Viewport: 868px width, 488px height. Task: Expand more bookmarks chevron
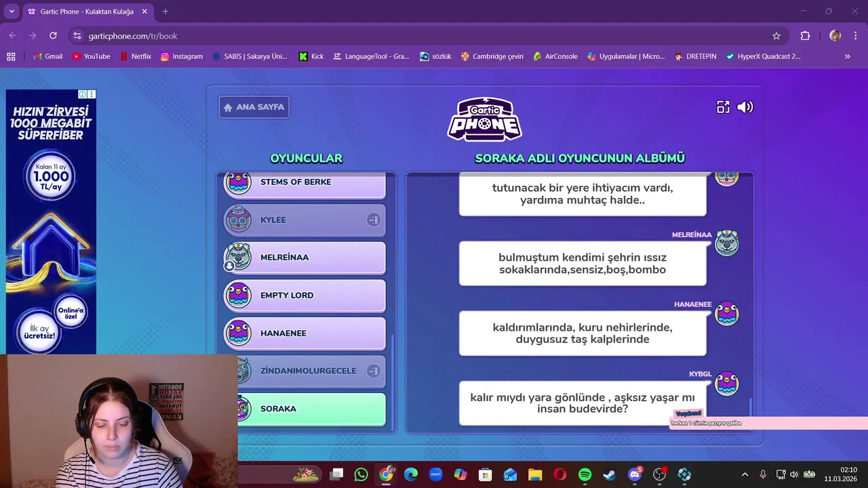(847, 56)
